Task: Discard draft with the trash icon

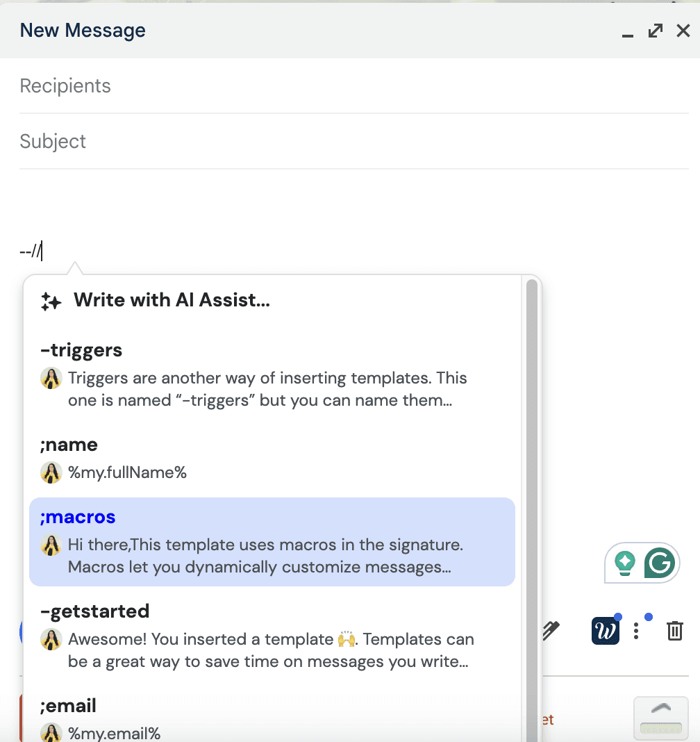Action: pos(674,631)
